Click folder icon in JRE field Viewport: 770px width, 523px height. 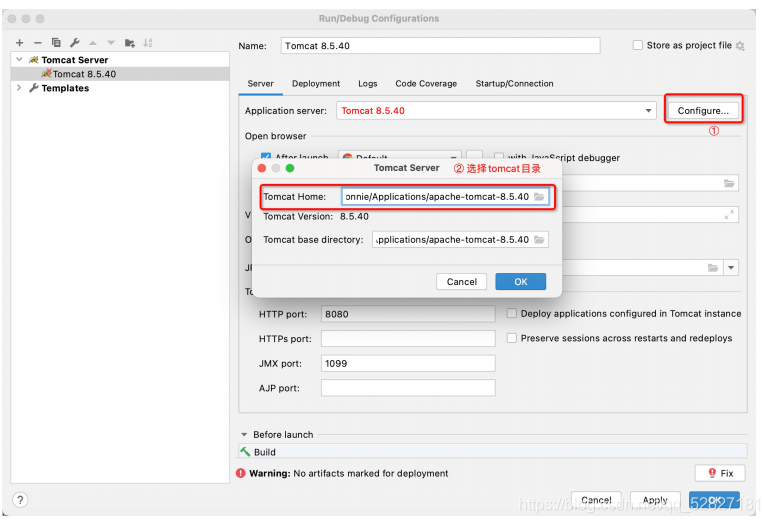coord(713,268)
